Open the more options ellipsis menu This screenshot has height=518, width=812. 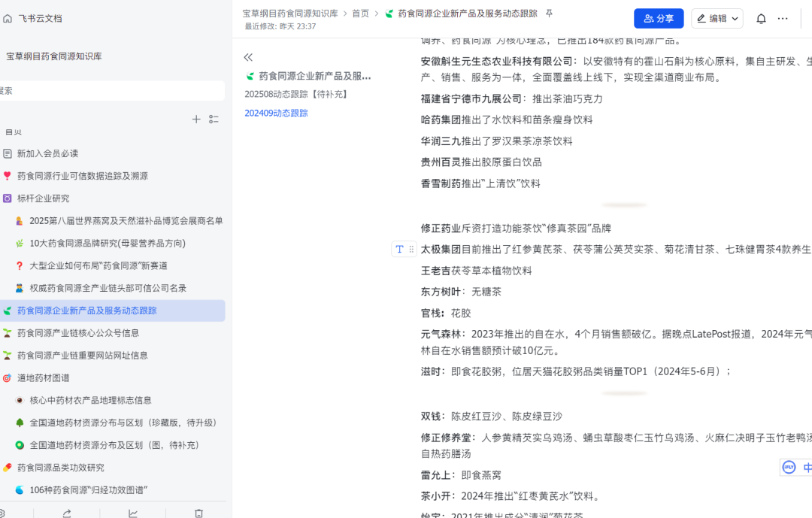[782, 18]
